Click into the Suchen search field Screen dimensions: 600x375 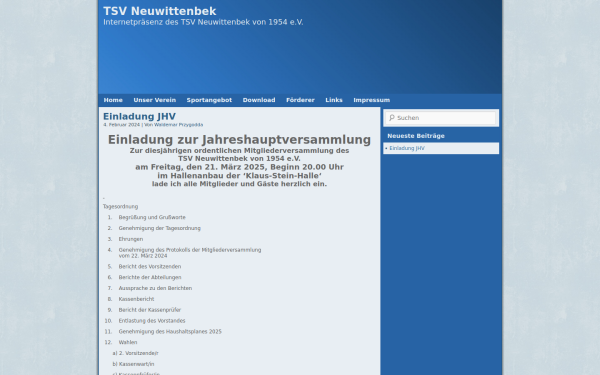tap(441, 118)
